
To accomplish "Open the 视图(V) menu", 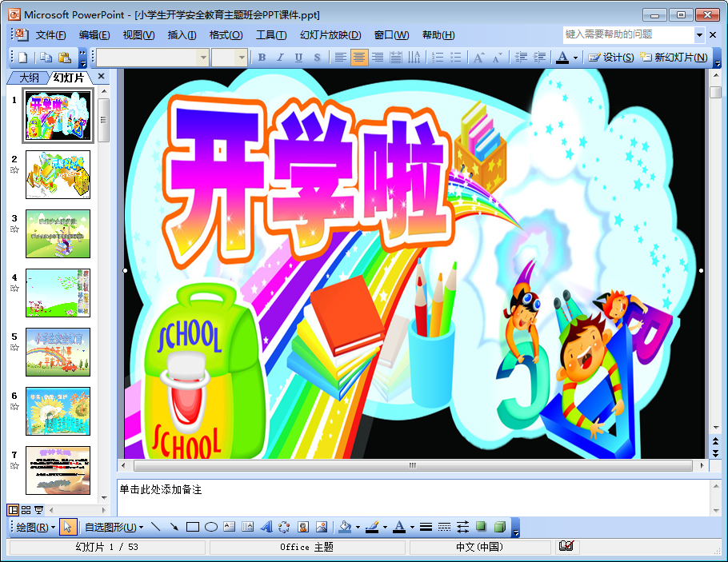I will click(138, 35).
